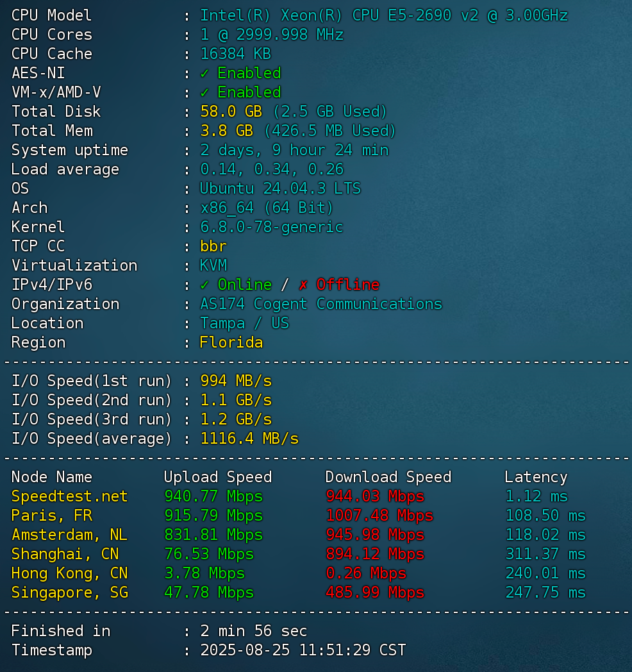
Task: Select the 'Hong Kong, CN' node name
Action: point(69,573)
